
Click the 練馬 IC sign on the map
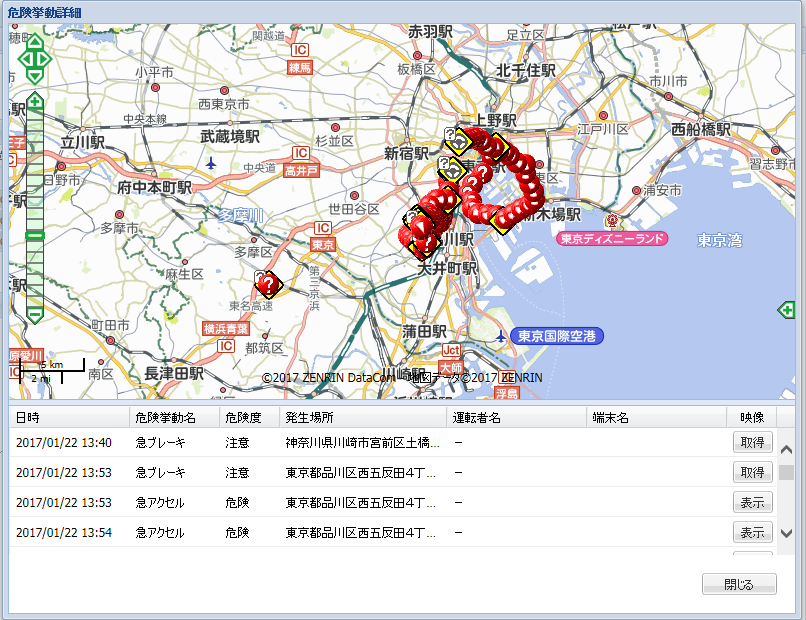[x=300, y=67]
